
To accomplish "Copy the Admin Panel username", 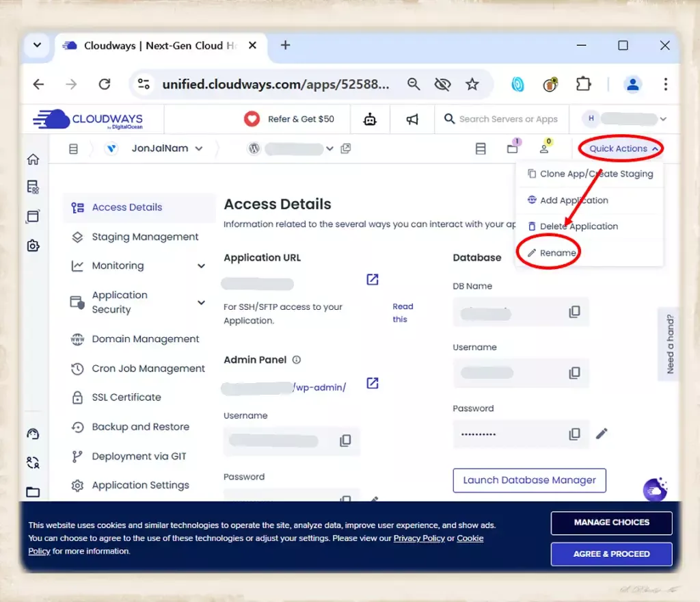I will (345, 441).
